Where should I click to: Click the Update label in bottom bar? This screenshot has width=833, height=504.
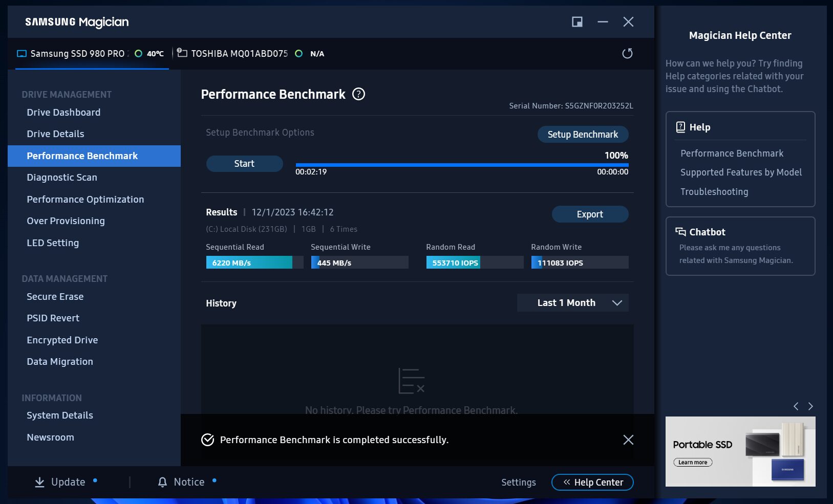(x=68, y=482)
